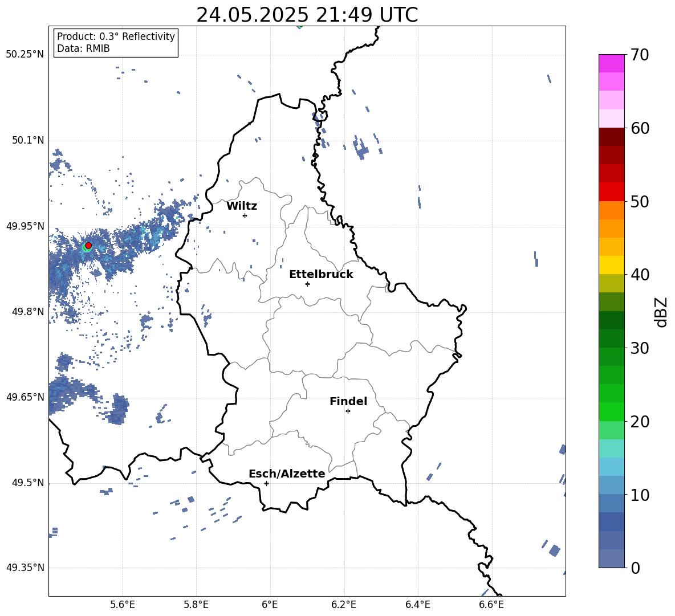
Task: Click the 70 colorbar tick label
Action: (639, 55)
